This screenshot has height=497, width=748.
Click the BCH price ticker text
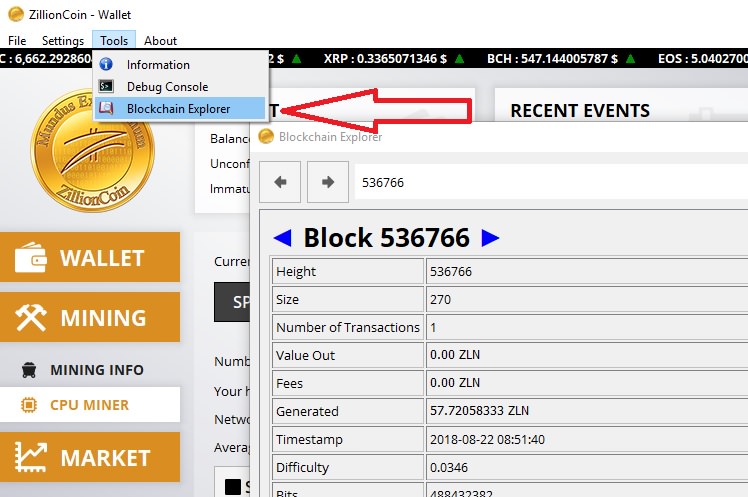(552, 59)
